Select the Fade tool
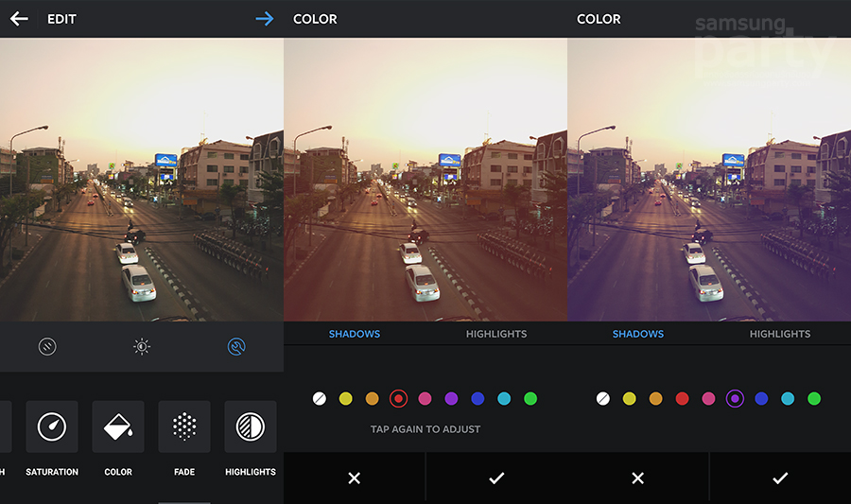 [184, 427]
